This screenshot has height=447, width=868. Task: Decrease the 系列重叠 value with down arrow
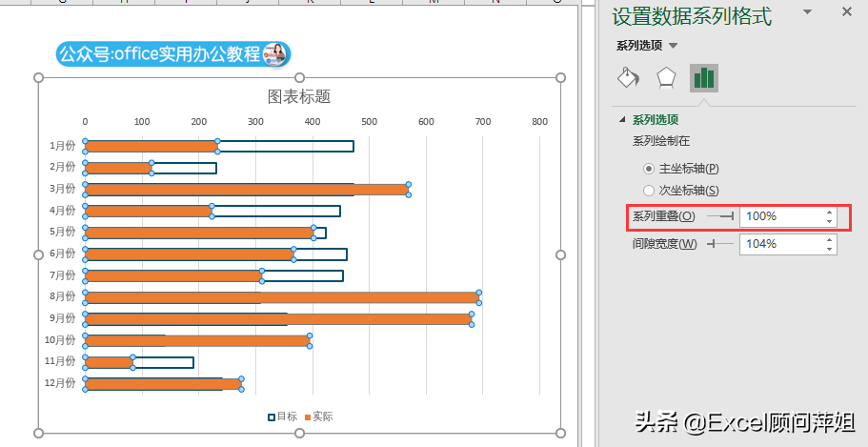click(829, 221)
